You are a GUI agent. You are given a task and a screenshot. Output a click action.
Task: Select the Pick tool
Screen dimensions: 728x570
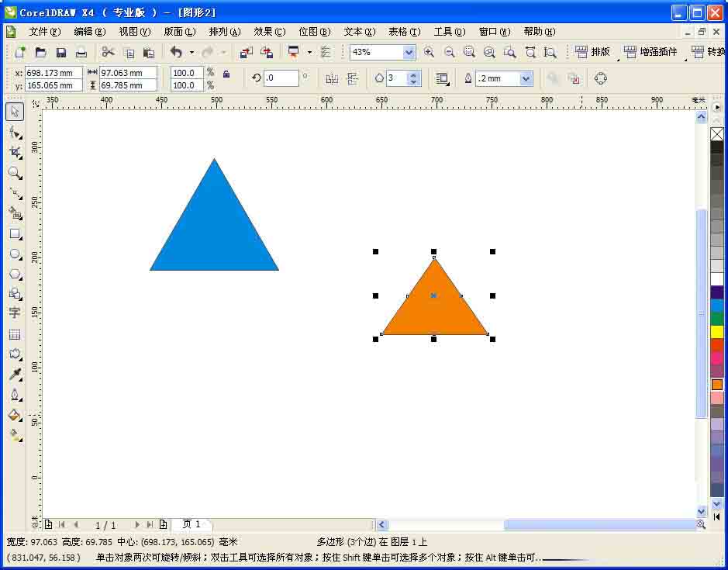coord(14,111)
